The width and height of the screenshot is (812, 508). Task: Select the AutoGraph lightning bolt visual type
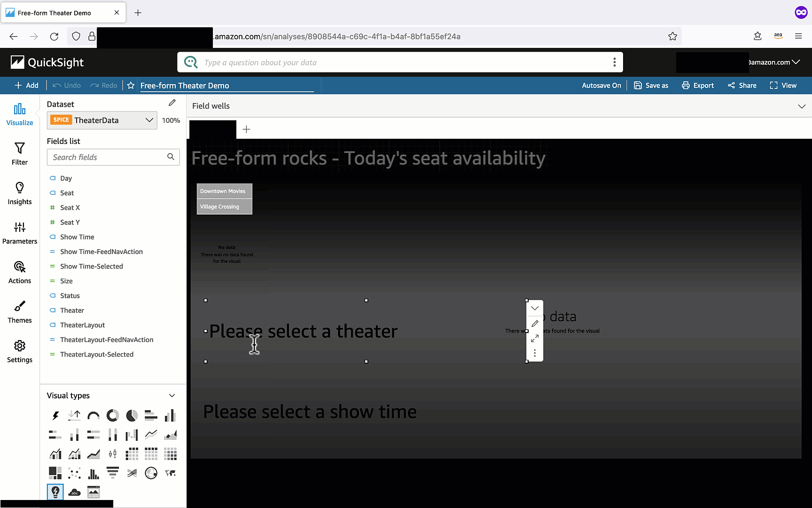pos(55,415)
